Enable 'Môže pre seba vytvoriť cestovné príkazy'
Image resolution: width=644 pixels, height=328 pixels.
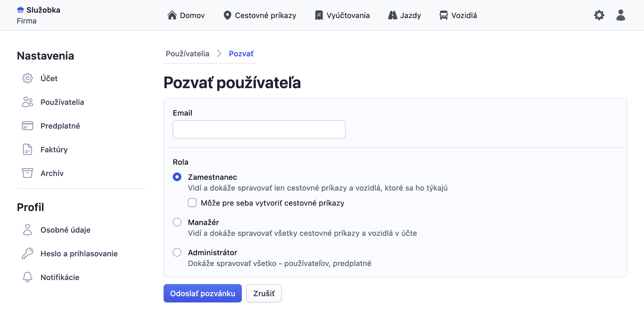192,203
